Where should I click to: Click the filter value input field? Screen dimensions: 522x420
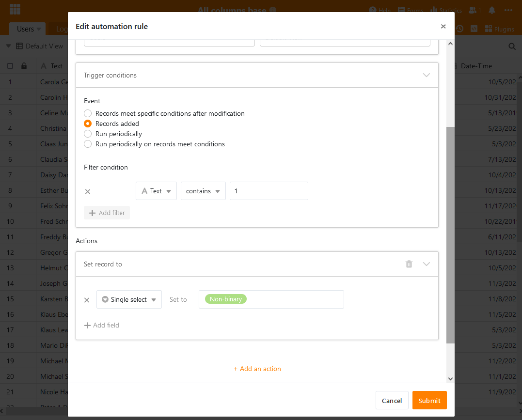(269, 191)
